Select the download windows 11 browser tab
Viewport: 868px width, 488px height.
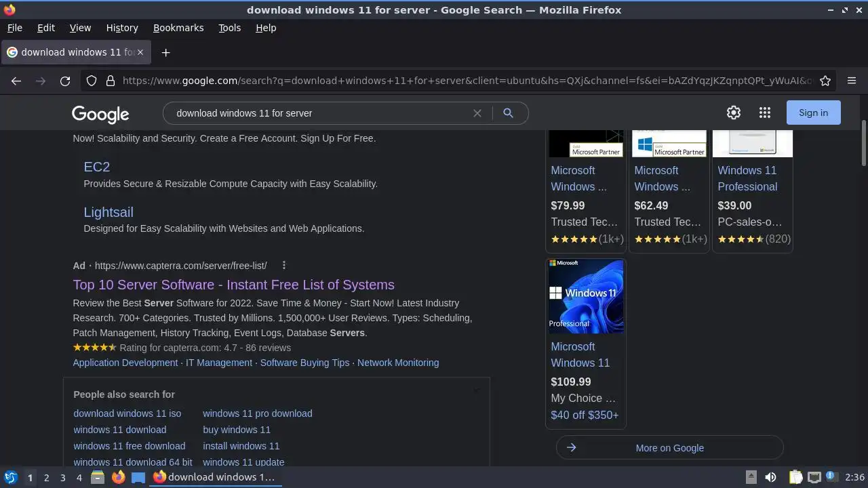coord(75,52)
